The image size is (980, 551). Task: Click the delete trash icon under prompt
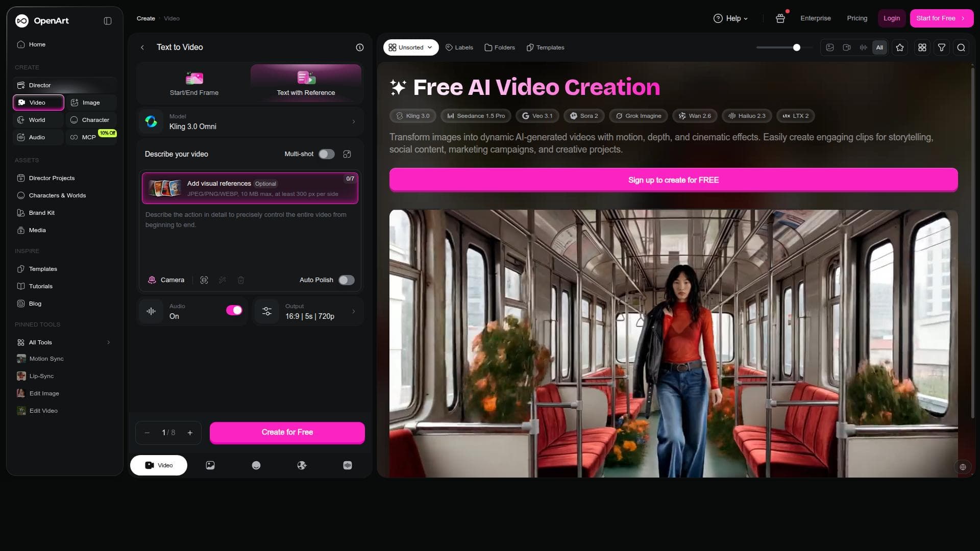tap(241, 280)
